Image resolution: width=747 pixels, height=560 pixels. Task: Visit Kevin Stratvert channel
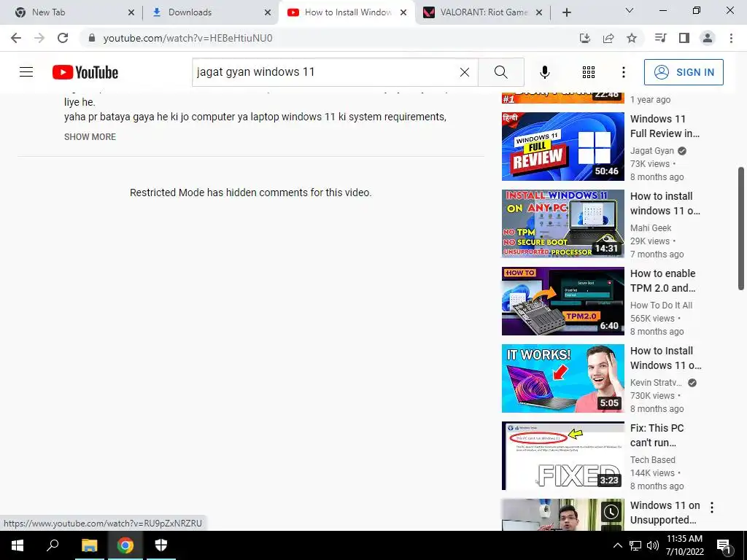pos(656,382)
